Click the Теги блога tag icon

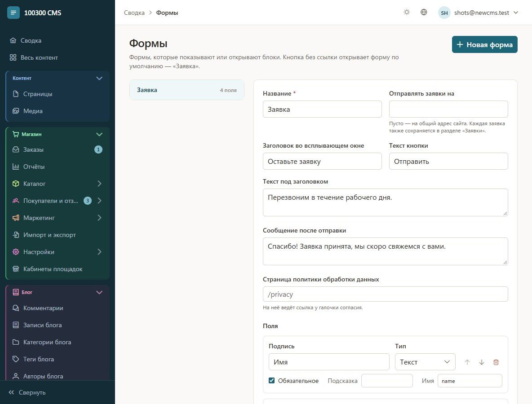[16, 359]
